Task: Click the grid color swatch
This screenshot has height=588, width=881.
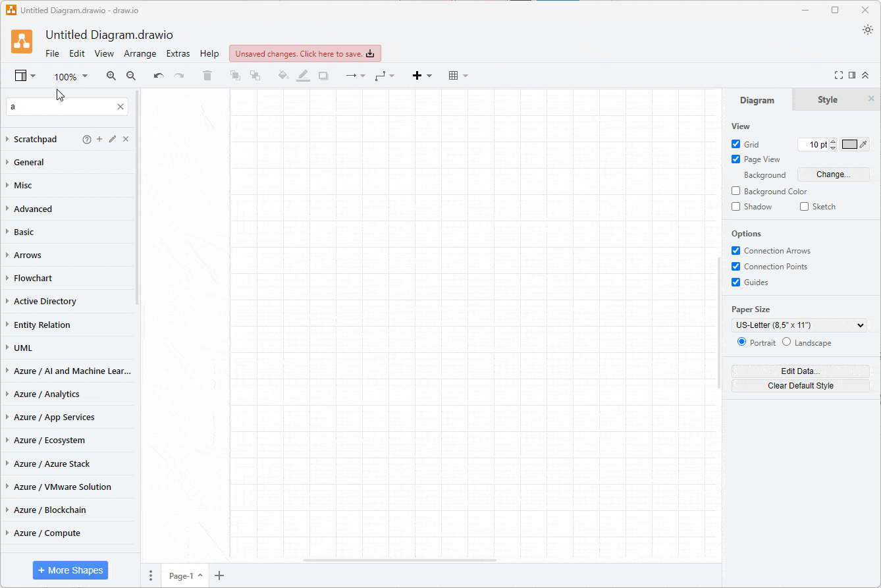Action: pyautogui.click(x=850, y=144)
